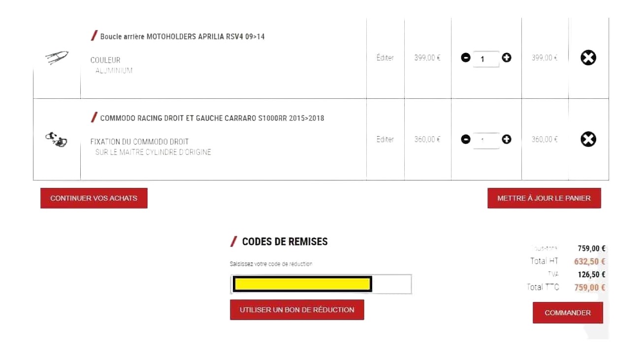This screenshot has height=357, width=644.
Task: Click Éditer for the COMMODO RACING item
Action: (385, 139)
